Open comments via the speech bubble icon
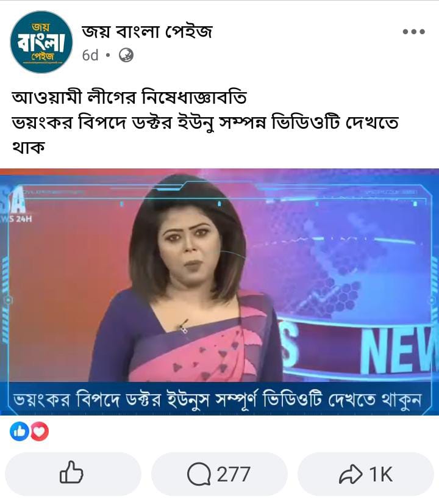The image size is (439, 504). click(199, 474)
